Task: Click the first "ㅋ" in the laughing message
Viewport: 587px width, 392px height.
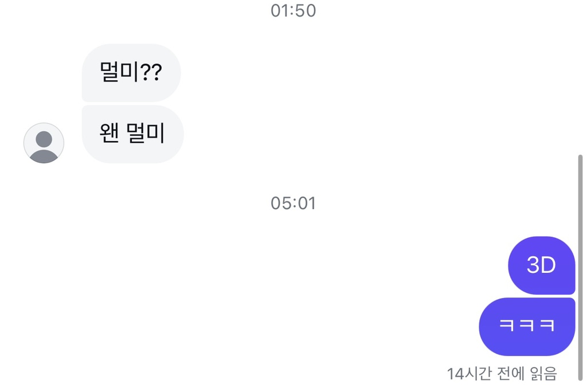Action: coord(506,327)
